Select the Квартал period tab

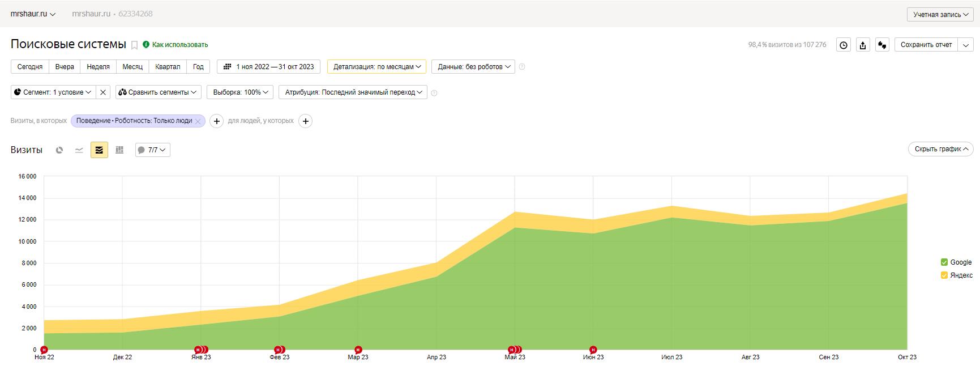pyautogui.click(x=168, y=67)
